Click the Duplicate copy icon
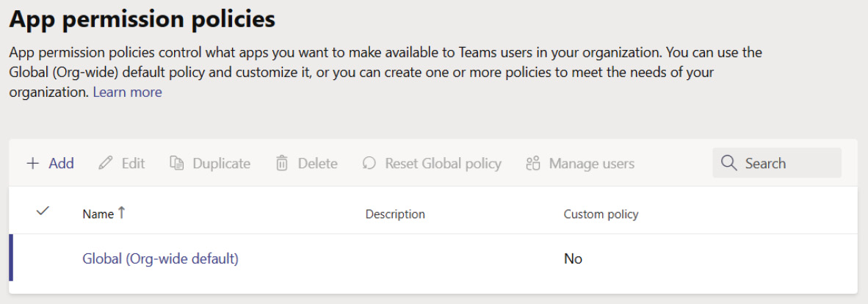 click(176, 164)
